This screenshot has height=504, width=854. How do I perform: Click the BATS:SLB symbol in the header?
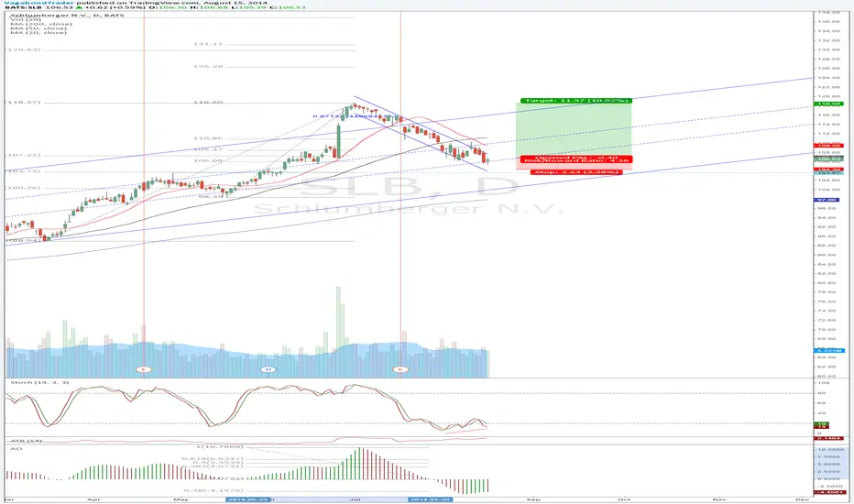coord(26,7)
